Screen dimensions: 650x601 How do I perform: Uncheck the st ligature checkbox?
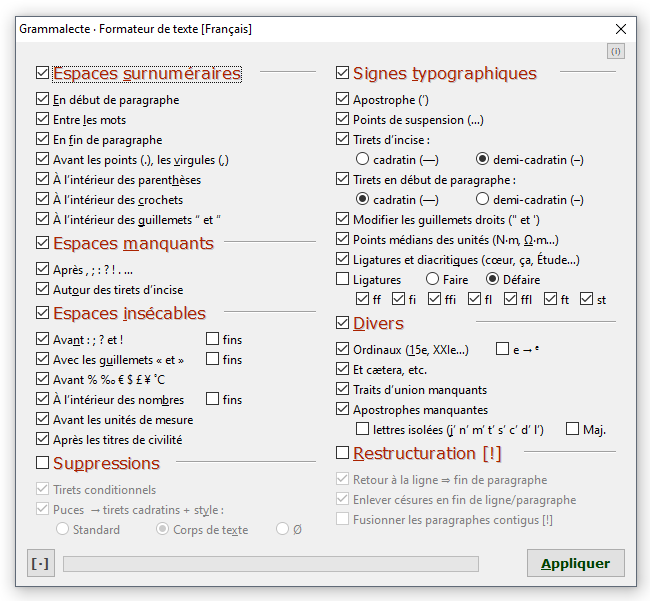[x=587, y=298]
